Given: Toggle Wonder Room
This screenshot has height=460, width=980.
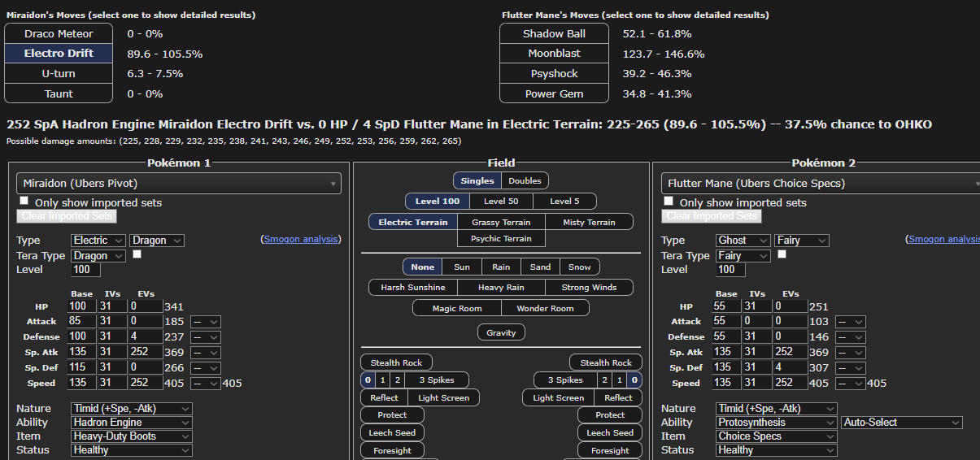Looking at the screenshot, I should (545, 308).
